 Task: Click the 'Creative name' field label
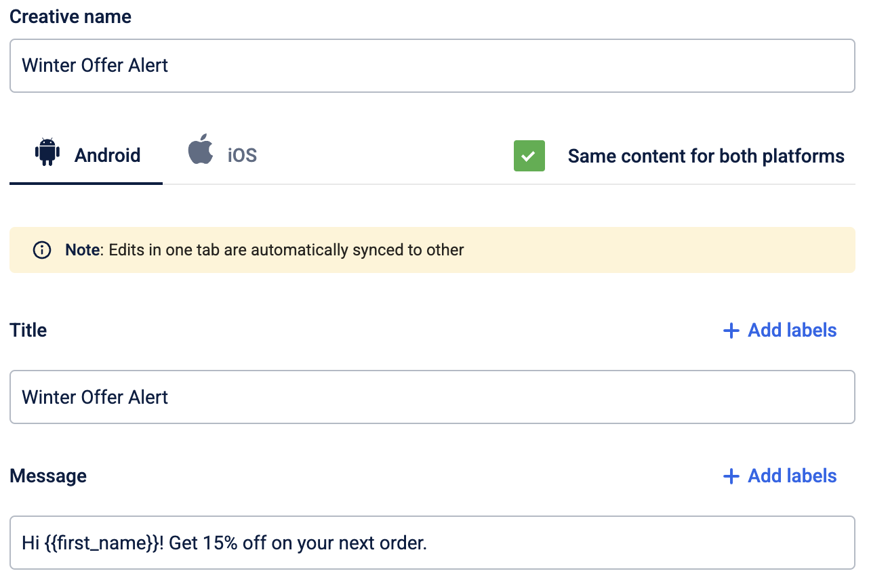click(70, 16)
